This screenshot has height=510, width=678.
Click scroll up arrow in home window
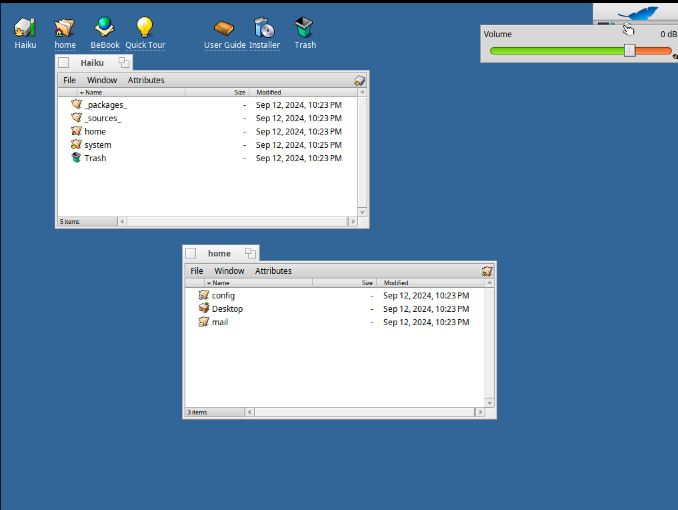[489, 283]
